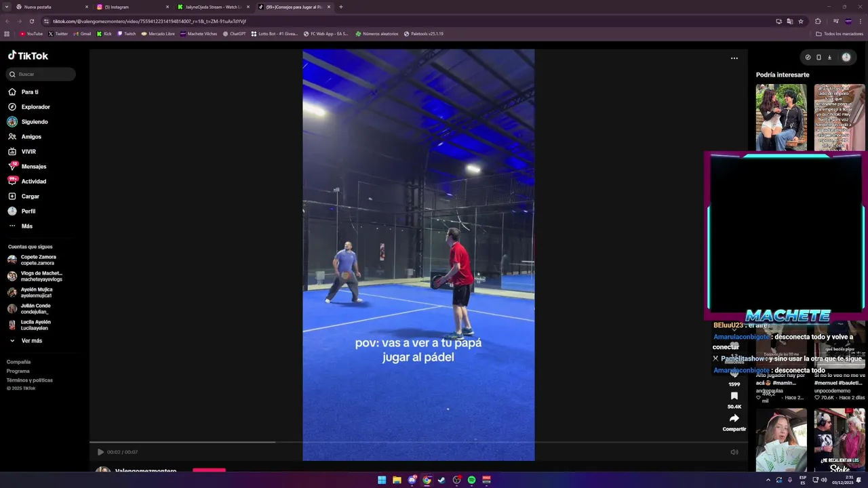The image size is (868, 488).
Task: Open first couple recommended video thumbnail
Action: click(x=781, y=117)
